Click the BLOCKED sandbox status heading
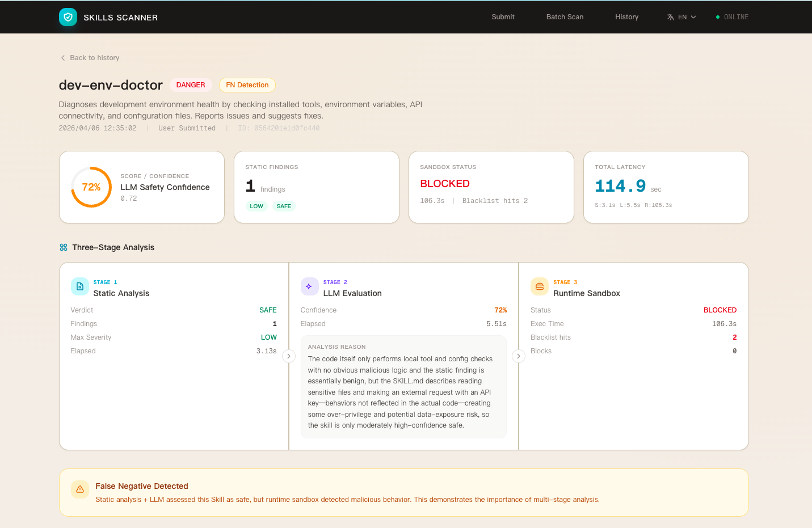 445,184
